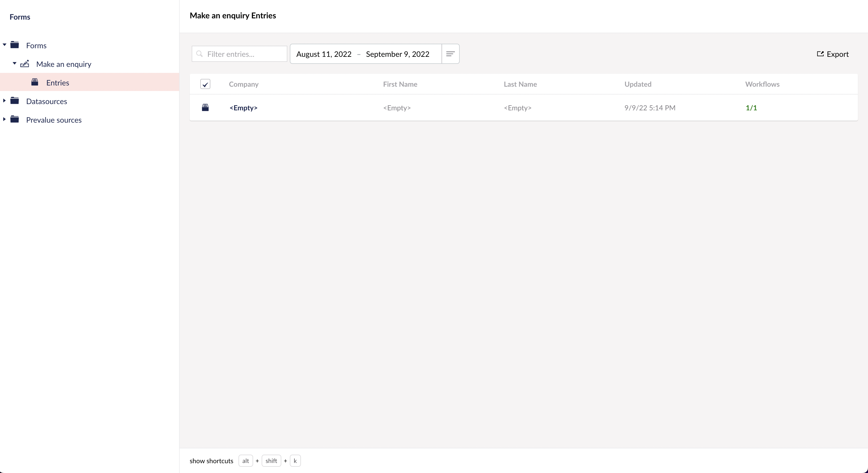
Task: Click the Make an enquiry form icon
Action: coord(25,64)
